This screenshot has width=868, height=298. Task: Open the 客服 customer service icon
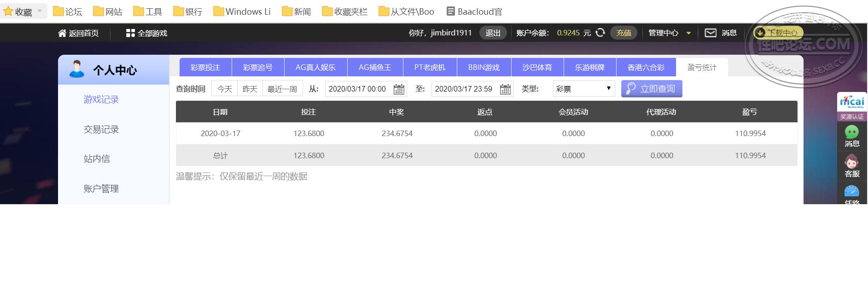click(x=851, y=162)
